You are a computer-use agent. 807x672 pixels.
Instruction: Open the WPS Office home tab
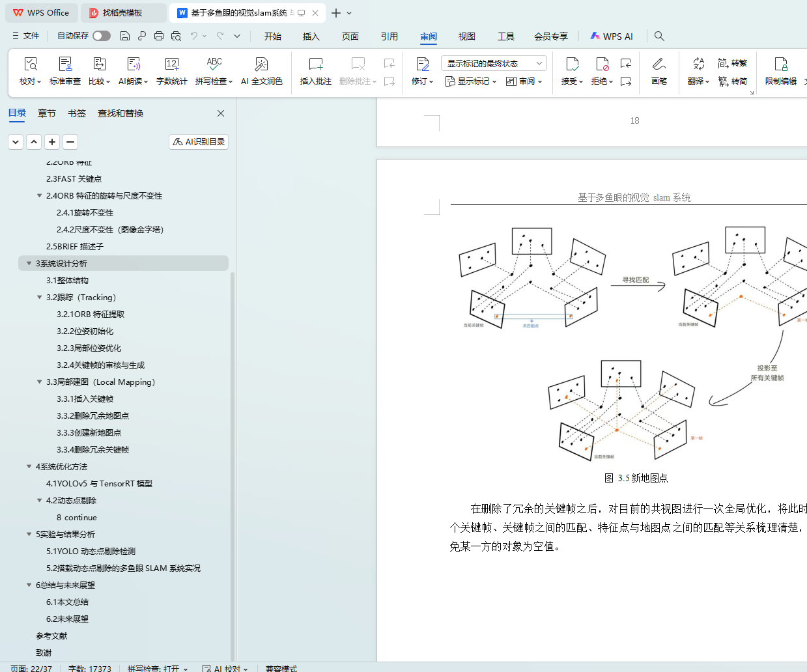42,13
